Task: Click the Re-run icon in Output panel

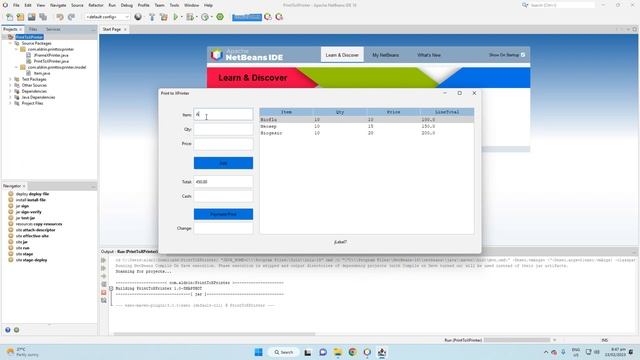Action: click(104, 260)
